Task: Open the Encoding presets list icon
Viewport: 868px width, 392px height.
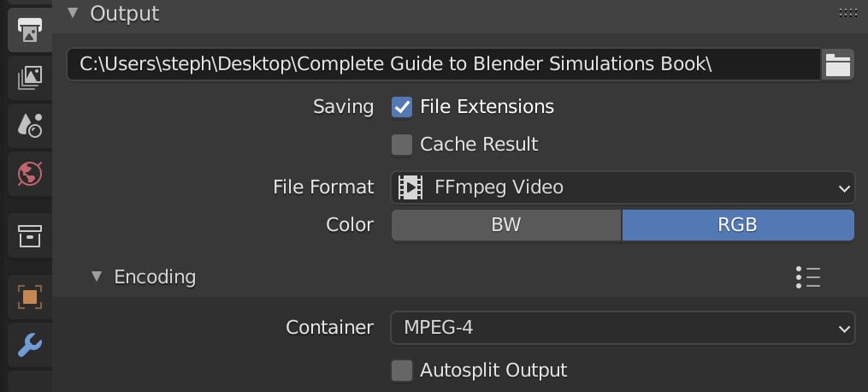Action: (807, 276)
